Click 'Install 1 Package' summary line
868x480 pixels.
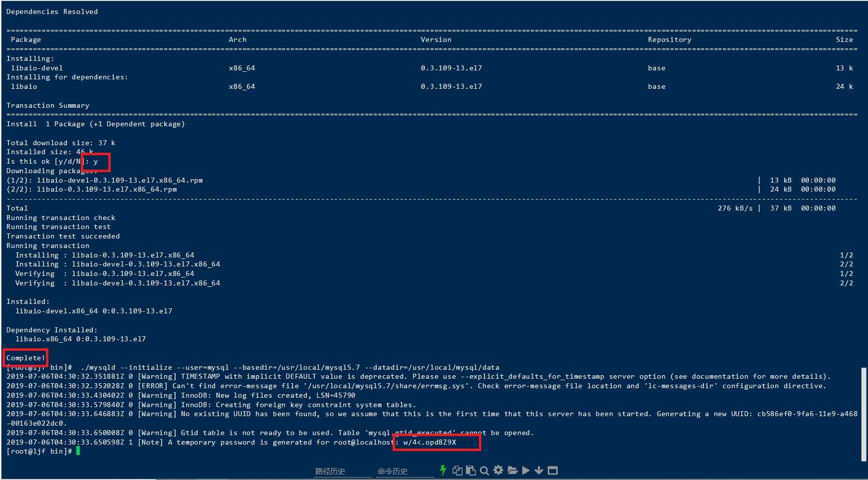point(96,124)
